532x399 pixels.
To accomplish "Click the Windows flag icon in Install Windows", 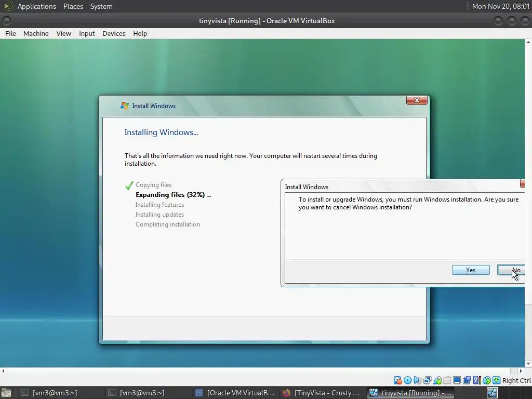I will click(x=125, y=105).
